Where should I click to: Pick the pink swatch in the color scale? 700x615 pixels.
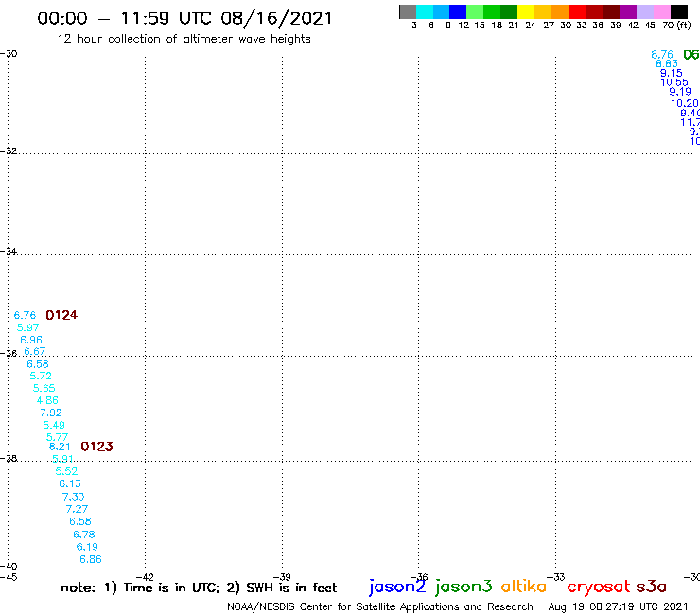coord(661,11)
